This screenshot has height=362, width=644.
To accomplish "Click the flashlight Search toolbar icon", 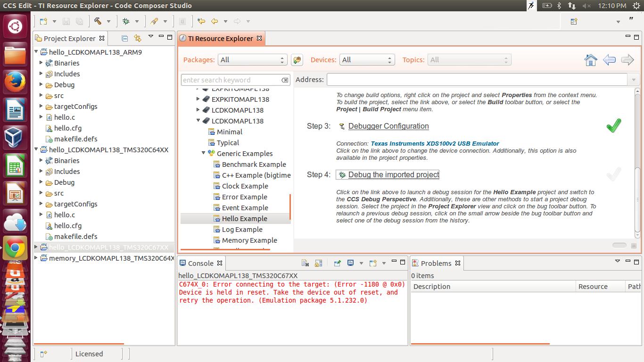I will (x=154, y=21).
